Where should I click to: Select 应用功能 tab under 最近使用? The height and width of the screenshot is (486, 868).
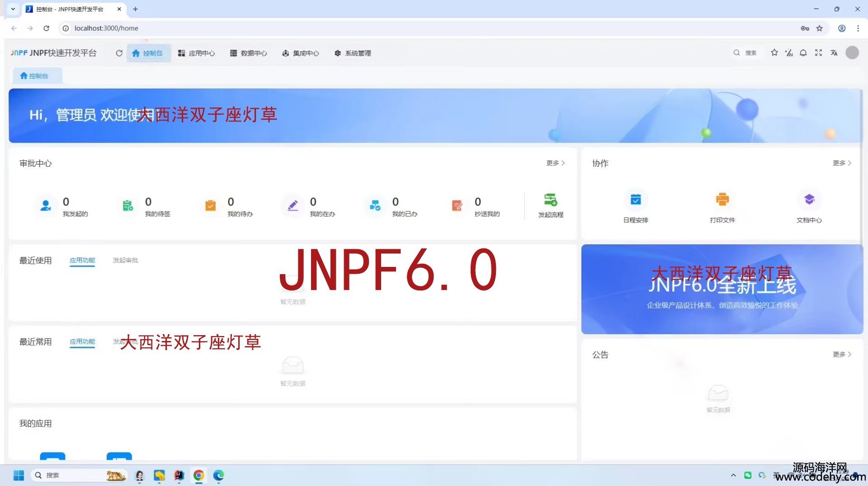click(x=82, y=260)
